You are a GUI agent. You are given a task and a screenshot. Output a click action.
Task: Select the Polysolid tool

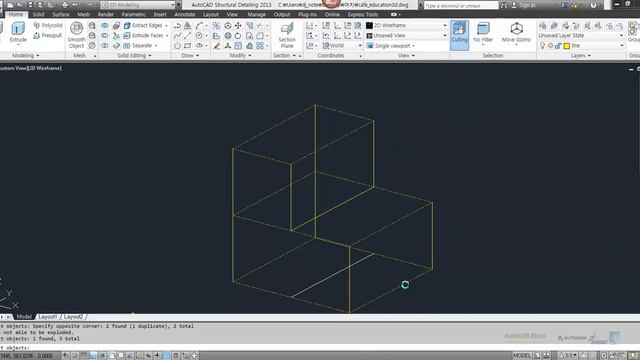[x=48, y=25]
